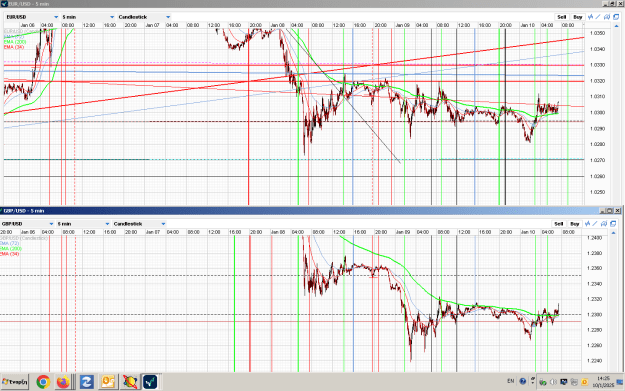The image size is (625, 391).
Task: Click the gray shield tray icon
Action: click(x=574, y=382)
